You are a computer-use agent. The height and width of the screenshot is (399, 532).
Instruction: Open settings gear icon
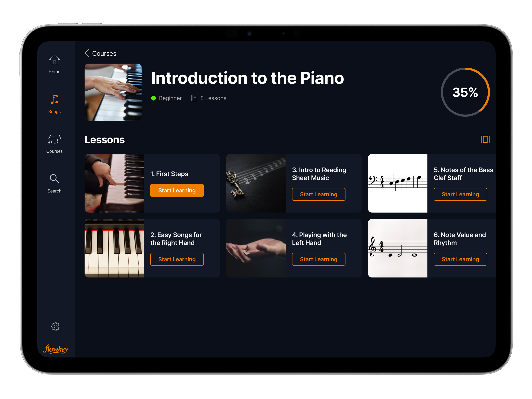[x=55, y=327]
